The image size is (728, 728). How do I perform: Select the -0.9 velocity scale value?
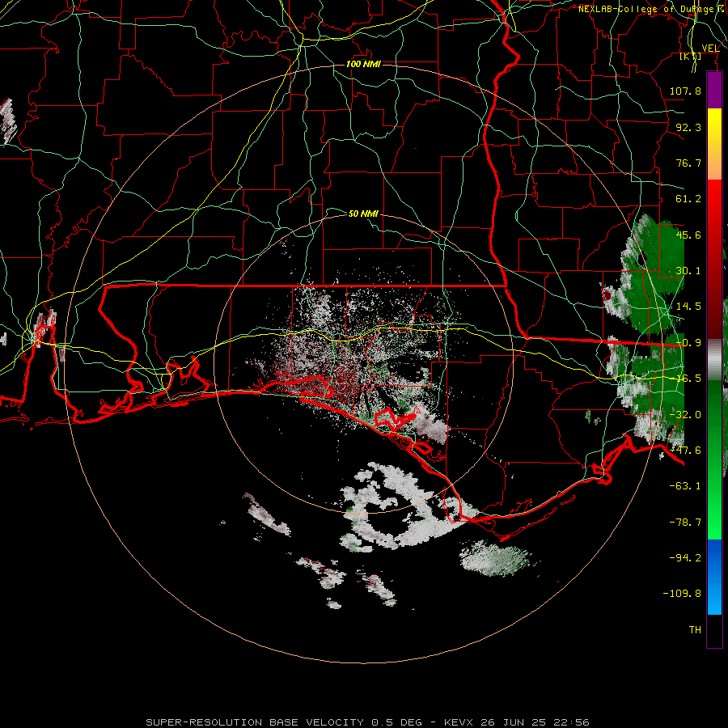click(688, 343)
